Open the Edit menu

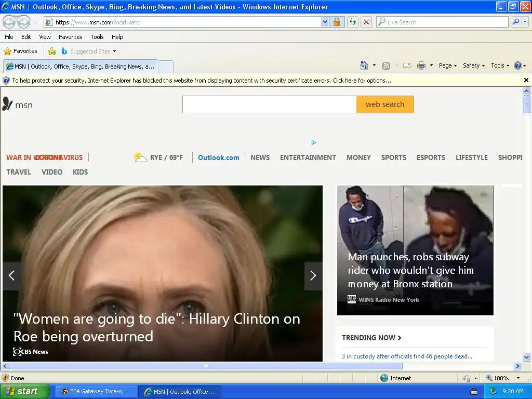coord(26,37)
